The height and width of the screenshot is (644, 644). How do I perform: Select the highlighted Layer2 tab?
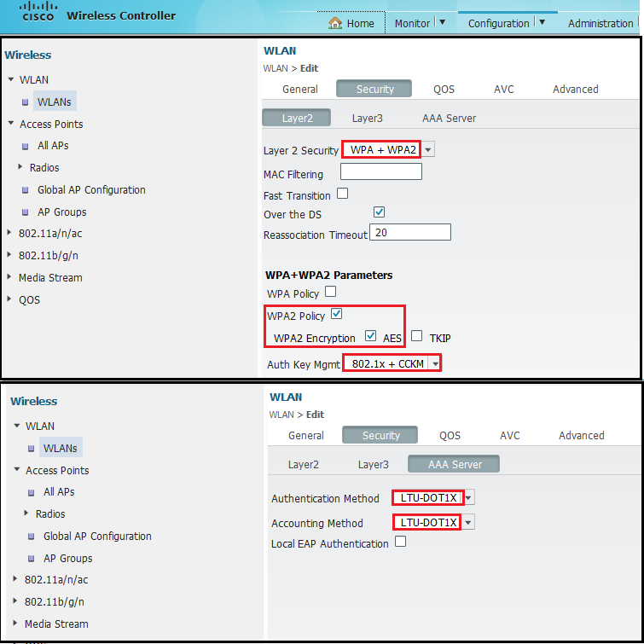coord(298,119)
